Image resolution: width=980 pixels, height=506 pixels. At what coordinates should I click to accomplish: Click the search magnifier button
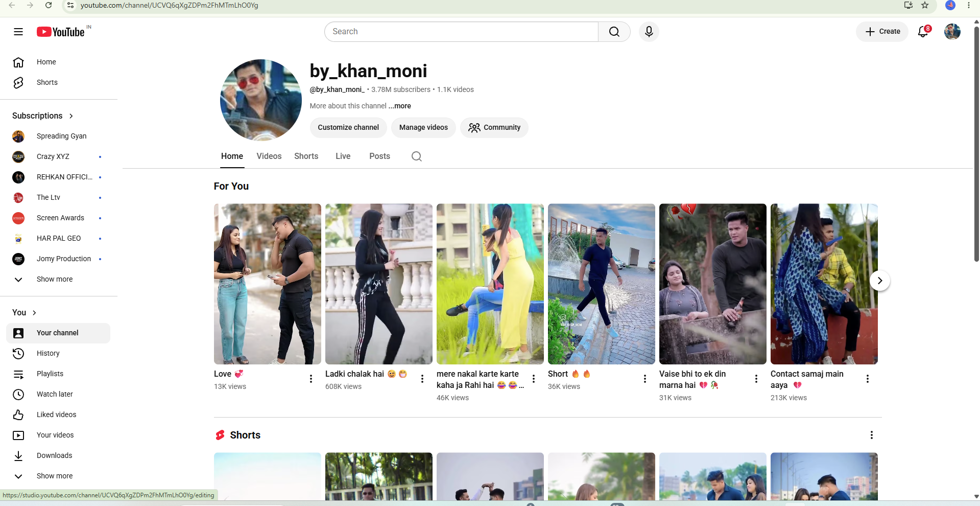(614, 32)
